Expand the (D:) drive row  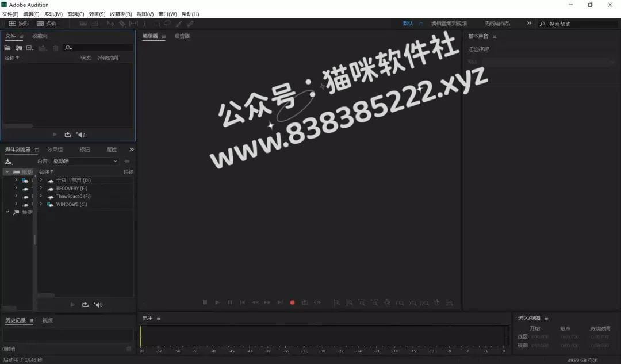[x=41, y=180]
